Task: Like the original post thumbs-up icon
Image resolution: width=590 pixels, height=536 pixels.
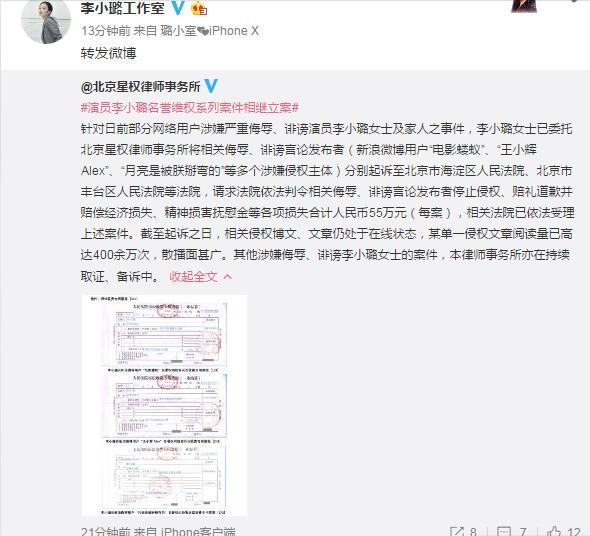Action: tap(554, 531)
